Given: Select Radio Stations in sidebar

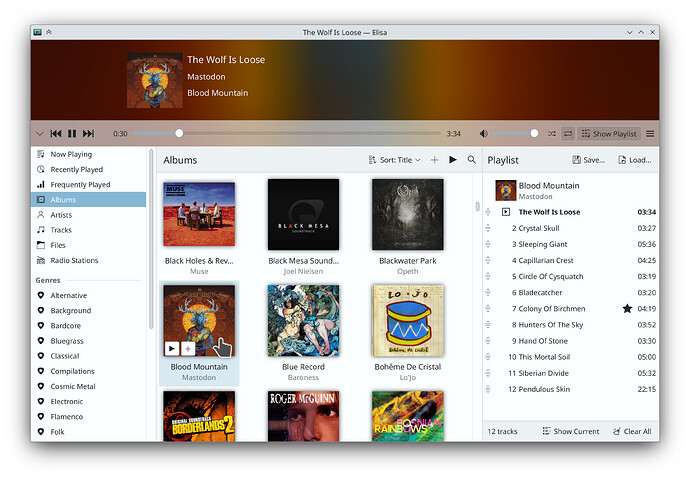Looking at the screenshot, I should click(x=74, y=260).
